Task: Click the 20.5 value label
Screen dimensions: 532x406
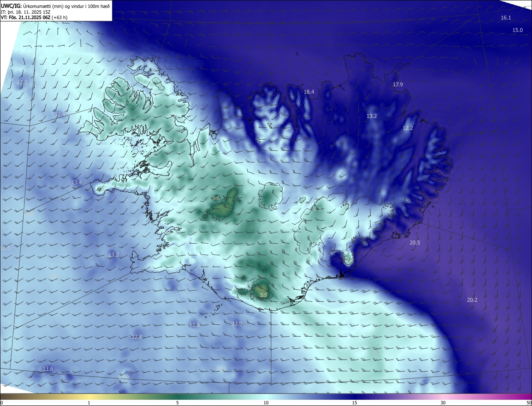Action: [415, 242]
